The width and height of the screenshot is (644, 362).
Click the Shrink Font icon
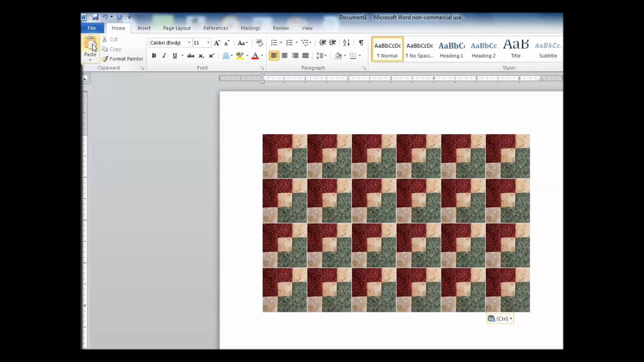pyautogui.click(x=227, y=43)
